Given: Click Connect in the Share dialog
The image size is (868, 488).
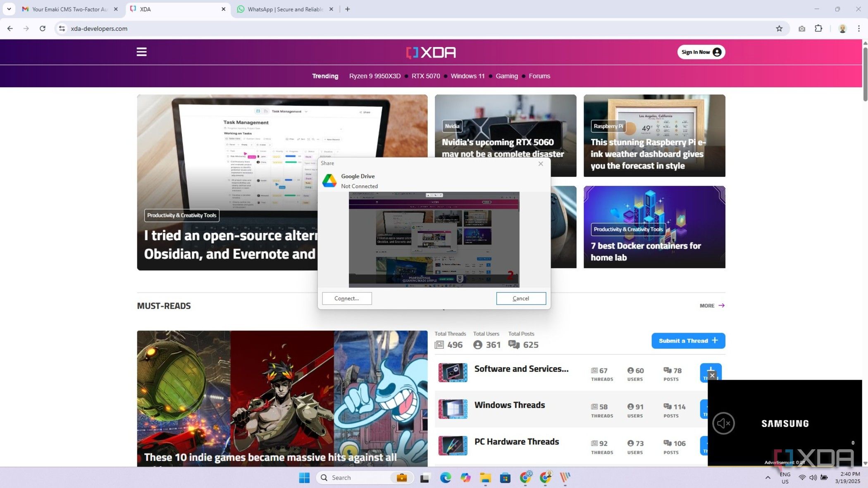Looking at the screenshot, I should coord(347,298).
